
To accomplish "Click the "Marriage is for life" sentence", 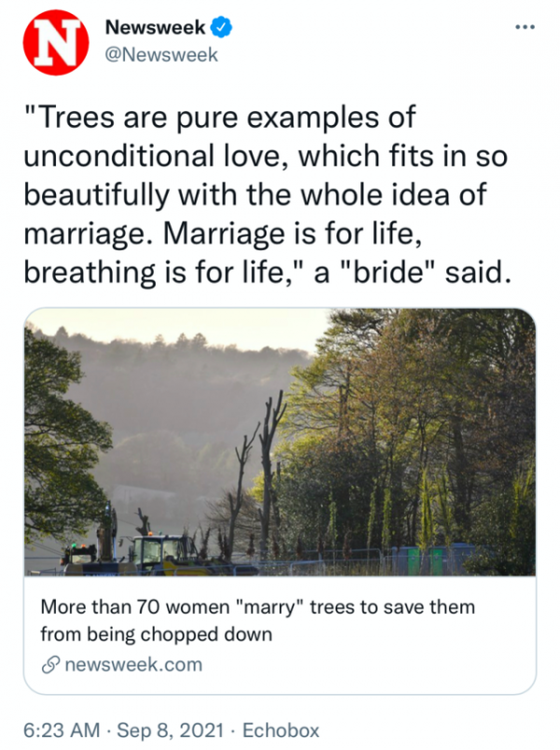I will [292, 233].
